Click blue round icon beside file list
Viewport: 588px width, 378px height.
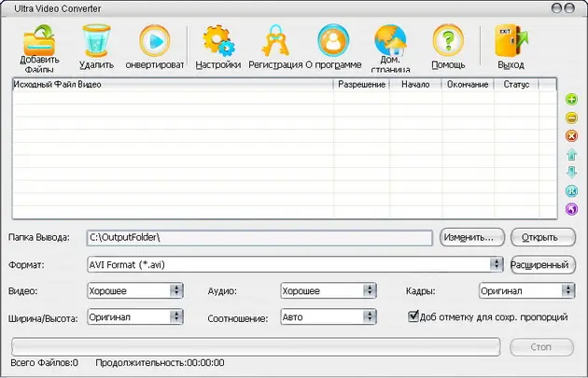(x=571, y=191)
